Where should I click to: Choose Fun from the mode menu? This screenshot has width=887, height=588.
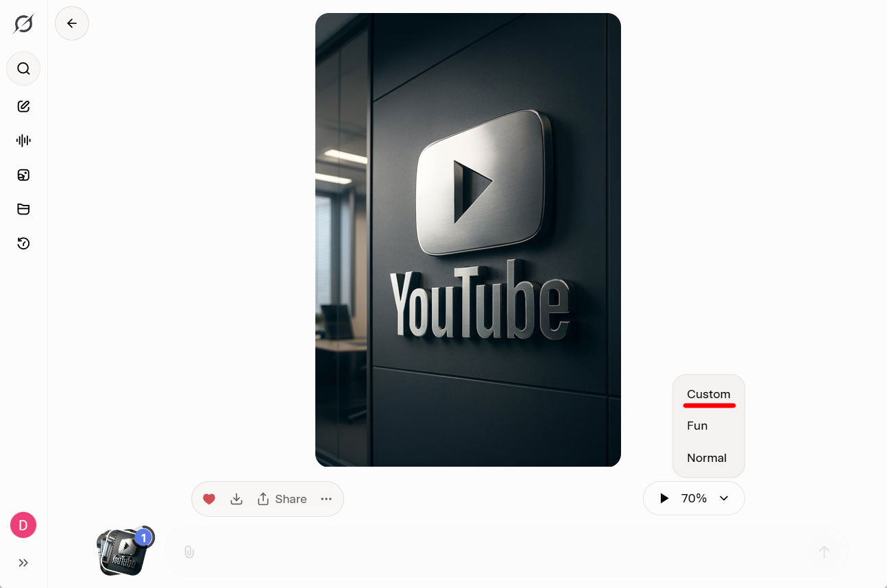(x=697, y=426)
